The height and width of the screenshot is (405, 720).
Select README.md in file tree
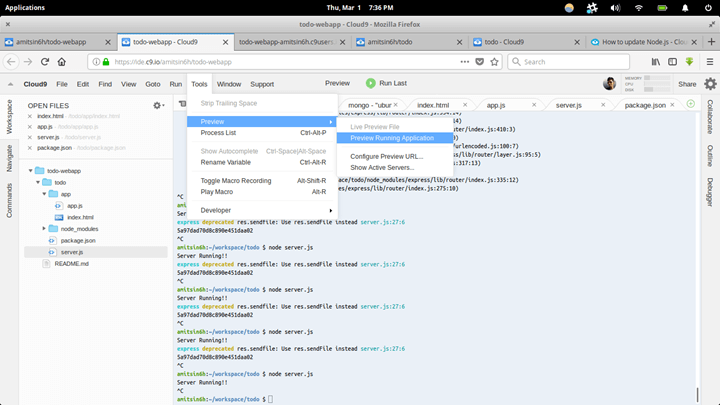tap(71, 264)
